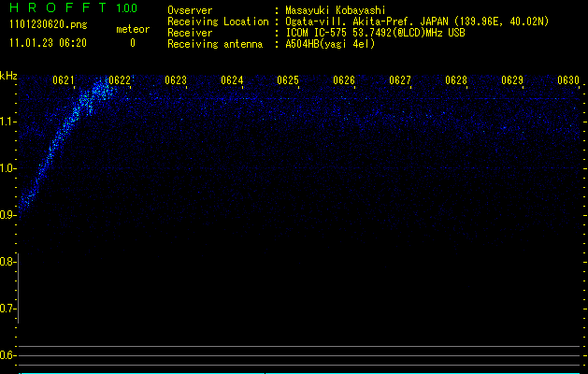The width and height of the screenshot is (588, 374).
Task: Click the 0.7 kHz axis label
Action: pos(7,309)
